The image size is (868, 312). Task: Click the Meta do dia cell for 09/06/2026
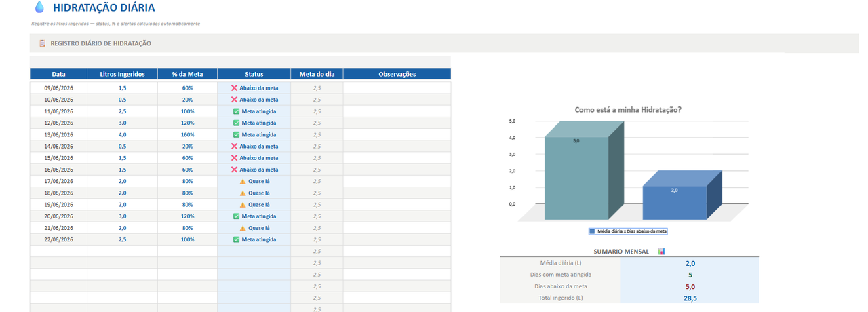point(317,88)
